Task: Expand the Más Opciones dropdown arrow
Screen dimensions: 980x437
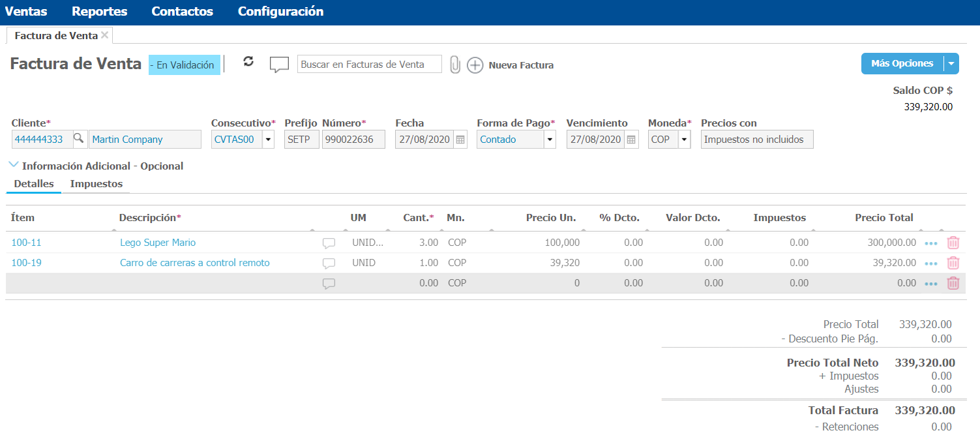Action: pyautogui.click(x=951, y=64)
